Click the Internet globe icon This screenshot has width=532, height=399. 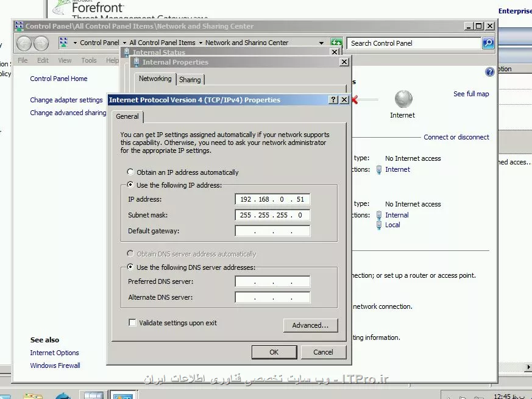click(x=403, y=99)
